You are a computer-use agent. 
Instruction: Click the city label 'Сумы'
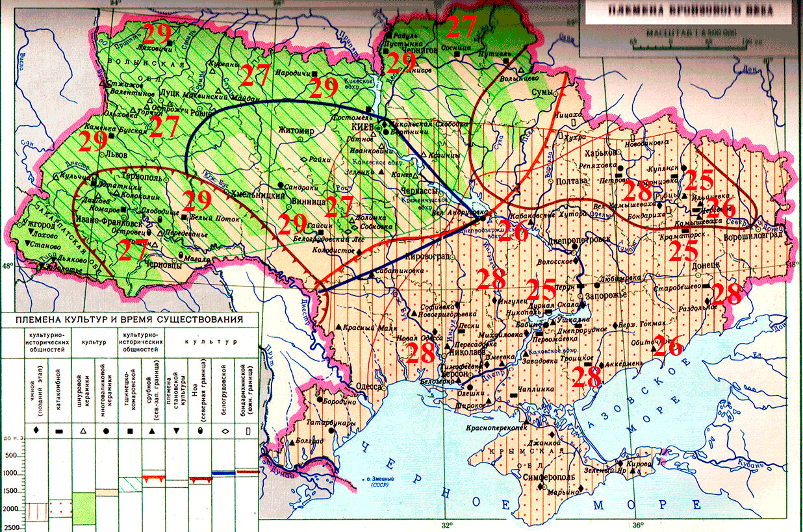pos(542,93)
